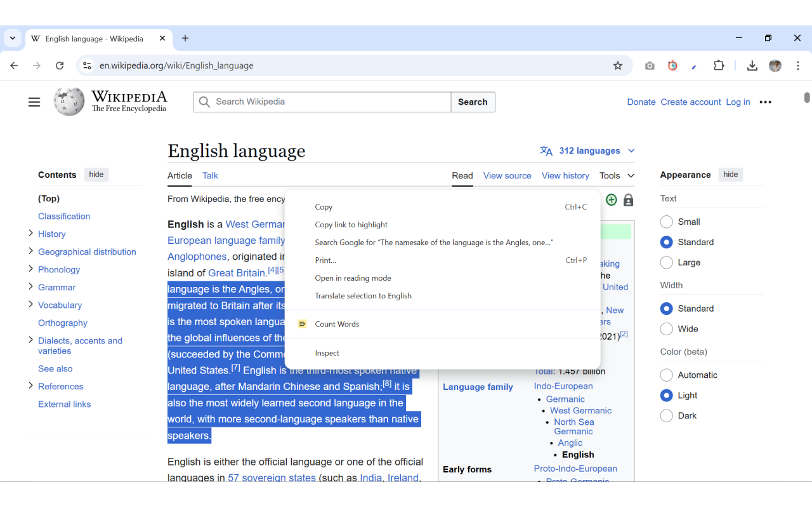This screenshot has width=812, height=508.
Task: Select Large text size
Action: [x=666, y=262]
